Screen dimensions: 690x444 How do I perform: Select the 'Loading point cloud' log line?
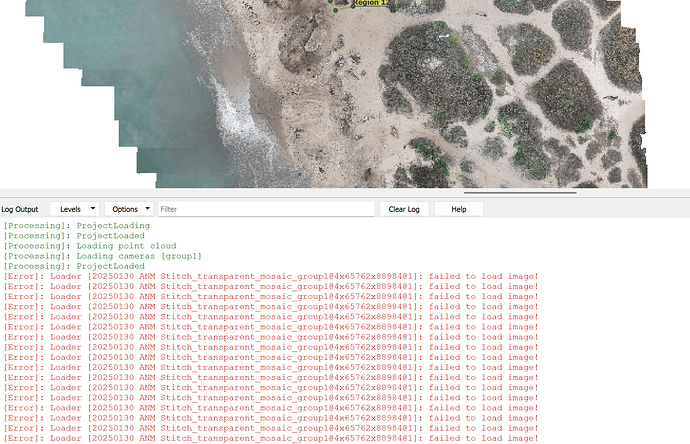(90, 246)
